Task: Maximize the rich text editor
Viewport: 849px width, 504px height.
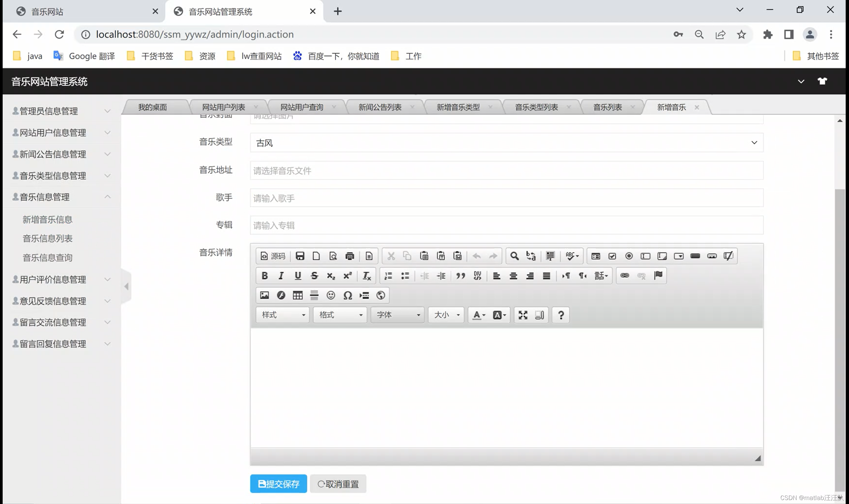Action: click(x=523, y=315)
